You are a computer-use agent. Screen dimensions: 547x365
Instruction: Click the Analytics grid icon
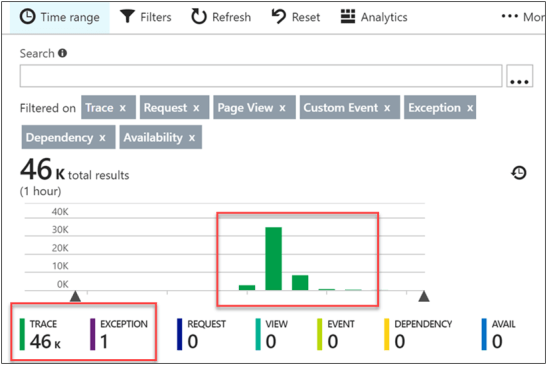348,16
